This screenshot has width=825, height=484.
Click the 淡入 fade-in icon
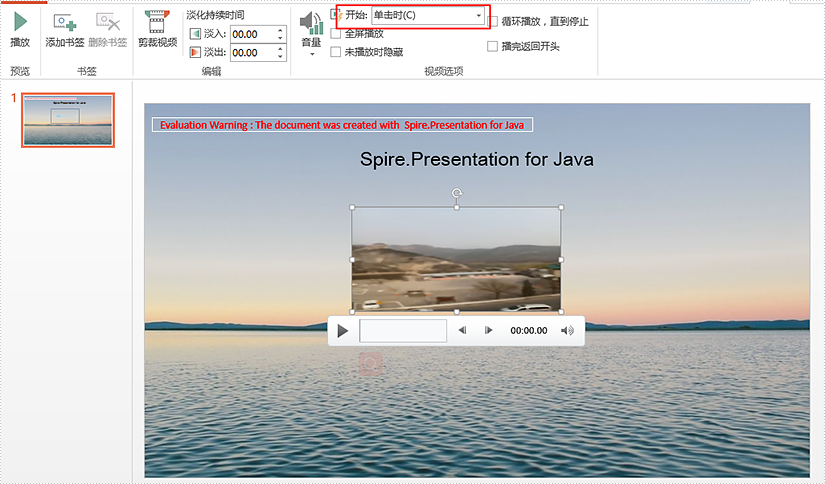coord(195,34)
